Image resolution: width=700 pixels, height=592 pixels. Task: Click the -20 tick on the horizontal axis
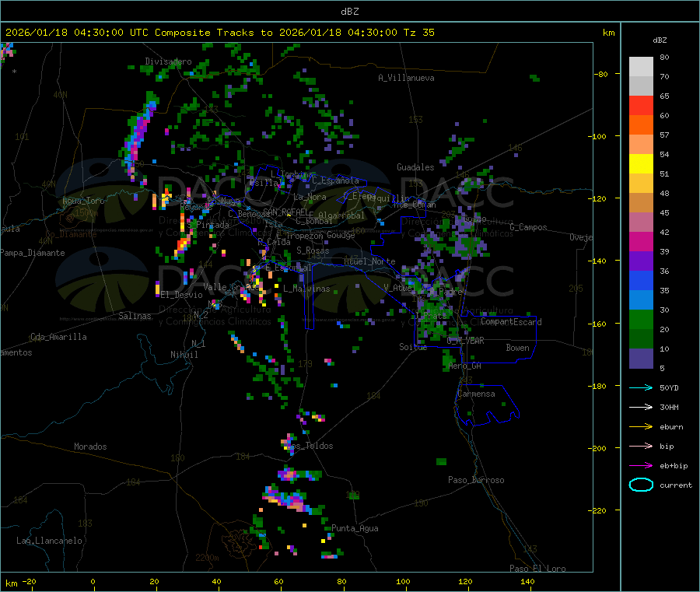point(30,581)
